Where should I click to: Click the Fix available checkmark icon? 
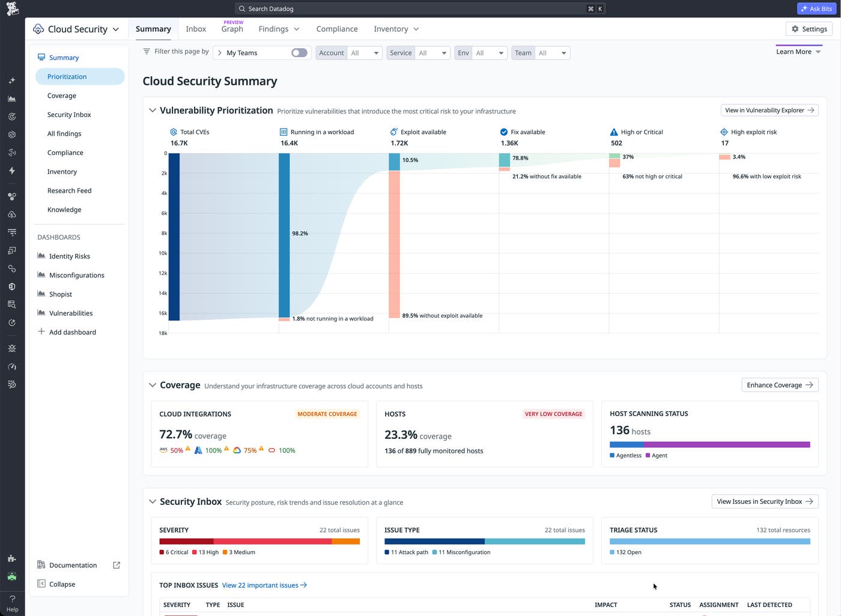click(x=504, y=132)
